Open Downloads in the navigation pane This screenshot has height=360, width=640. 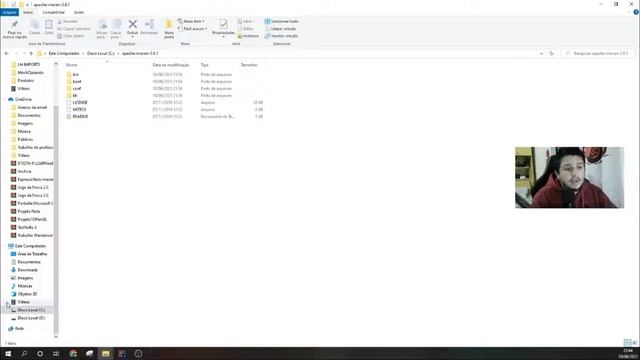click(27, 270)
